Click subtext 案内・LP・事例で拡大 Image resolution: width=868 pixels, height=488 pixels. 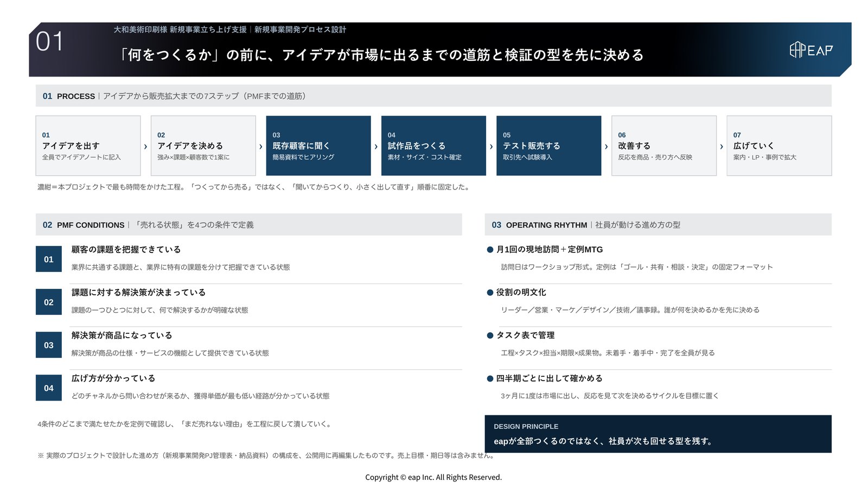click(765, 157)
